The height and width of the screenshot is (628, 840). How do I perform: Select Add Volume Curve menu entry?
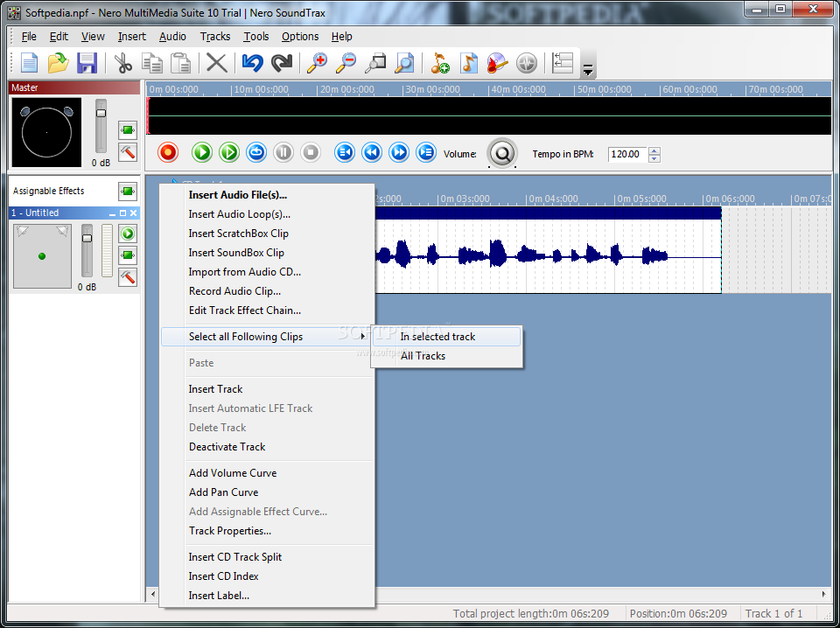pos(266,473)
